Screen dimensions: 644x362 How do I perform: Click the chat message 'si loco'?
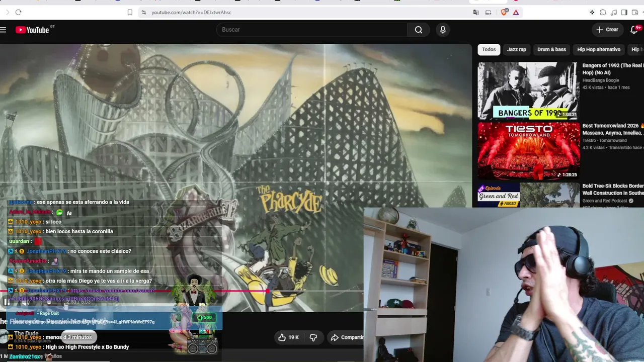coord(53,222)
